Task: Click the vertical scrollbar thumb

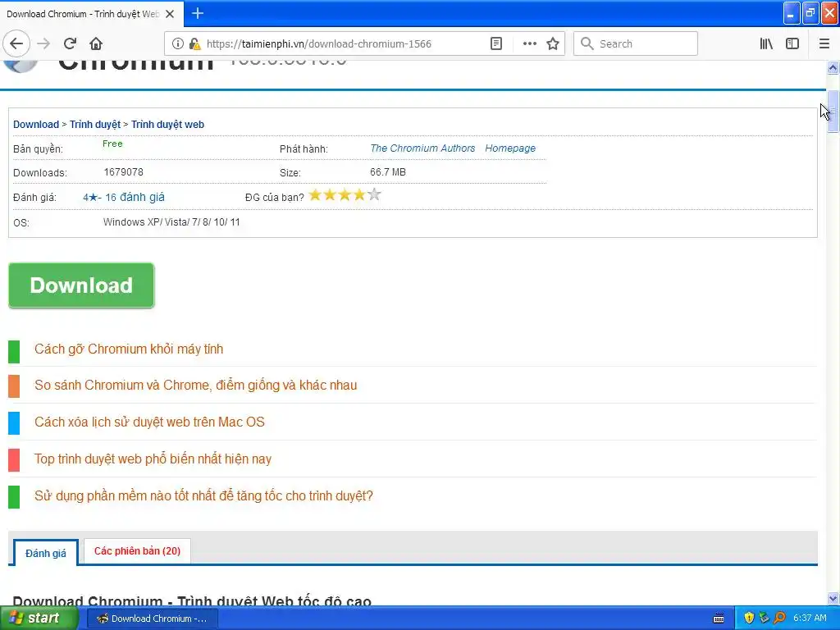Action: [x=833, y=112]
